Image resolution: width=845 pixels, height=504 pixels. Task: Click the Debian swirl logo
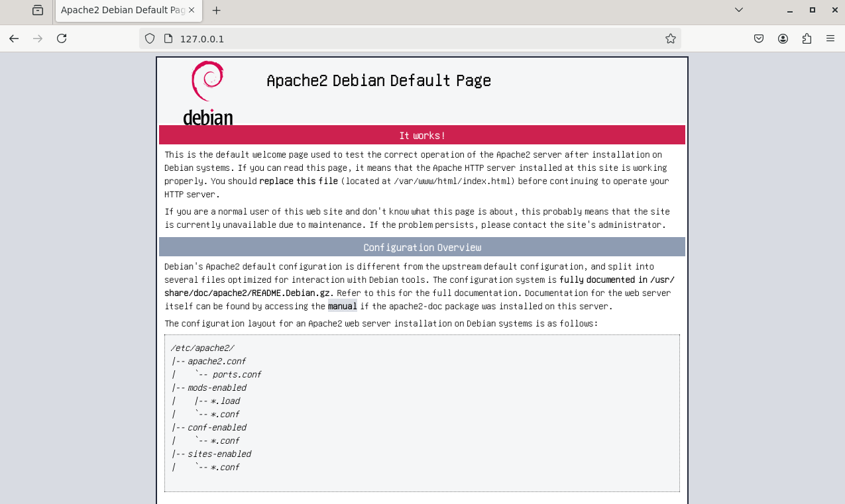207,93
